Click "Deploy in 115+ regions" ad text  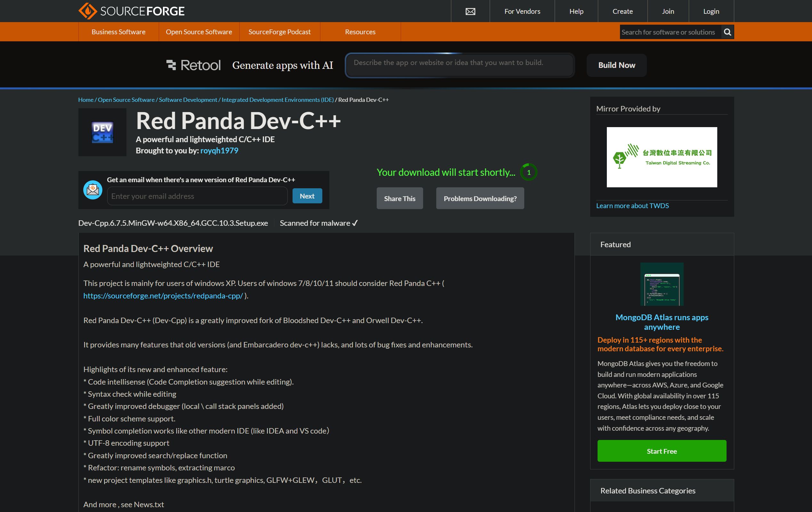pos(660,344)
